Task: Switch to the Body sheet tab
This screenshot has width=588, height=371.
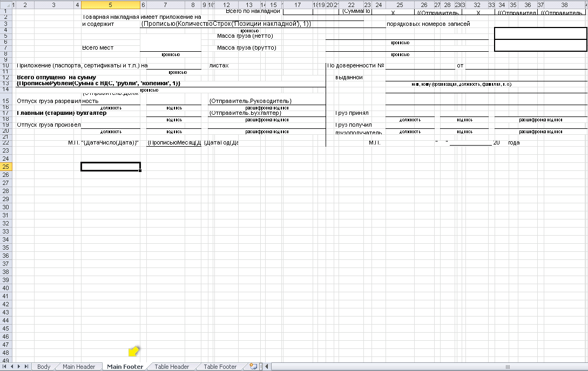Action: click(44, 367)
